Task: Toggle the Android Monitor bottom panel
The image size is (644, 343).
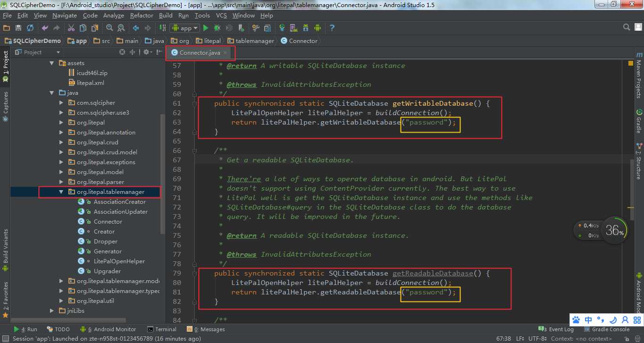Action: pos(108,329)
